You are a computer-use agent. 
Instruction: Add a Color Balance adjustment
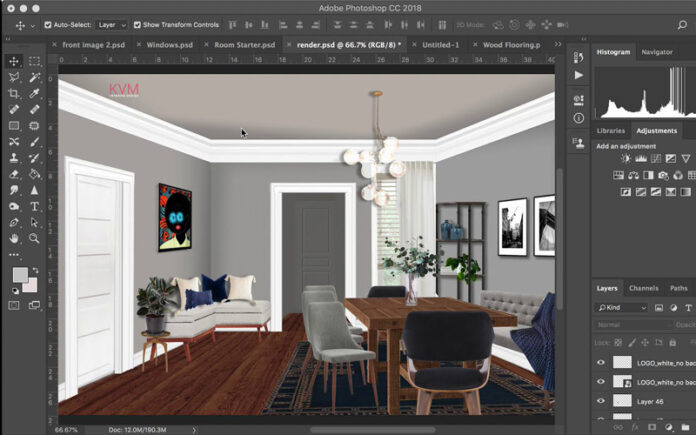click(633, 175)
